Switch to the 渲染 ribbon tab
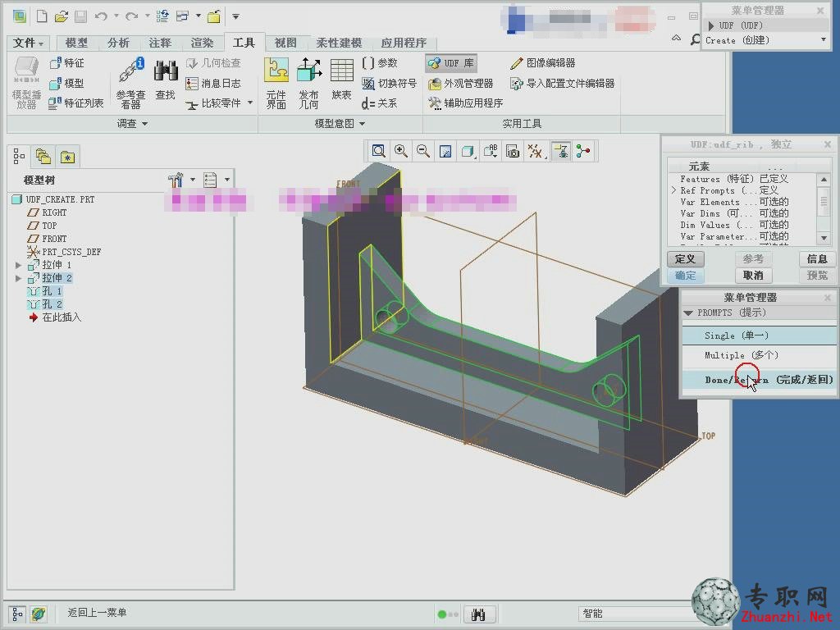 202,43
